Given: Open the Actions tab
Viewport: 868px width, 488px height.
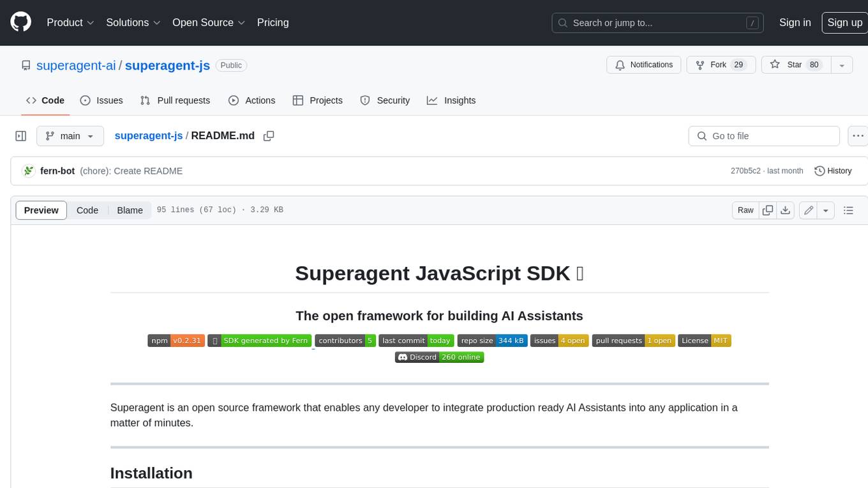Looking at the screenshot, I should (x=251, y=100).
